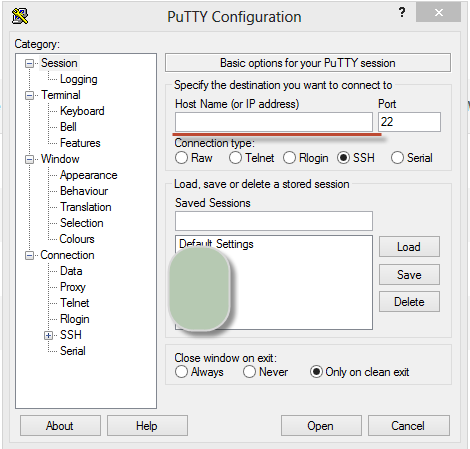The height and width of the screenshot is (449, 470).
Task: Expand the SSH tree node
Action: pyautogui.click(x=49, y=335)
